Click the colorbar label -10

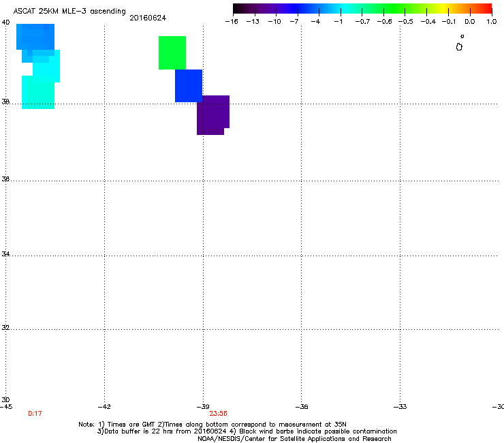coord(274,22)
